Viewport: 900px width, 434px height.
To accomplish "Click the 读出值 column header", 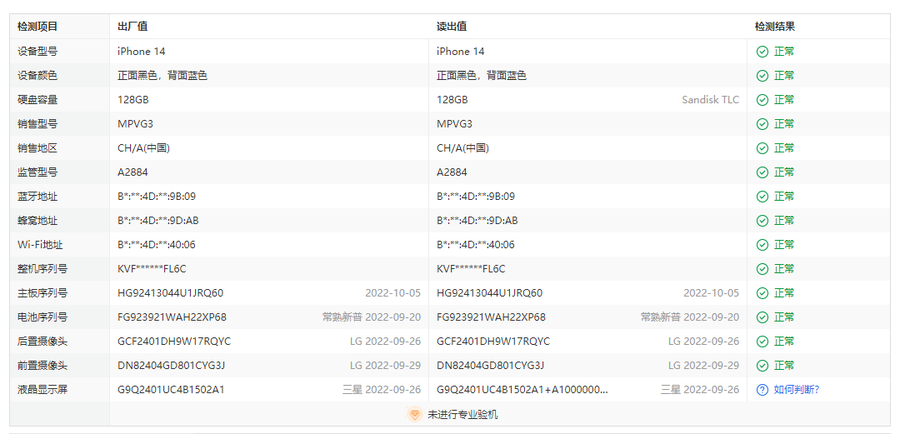I will click(452, 26).
